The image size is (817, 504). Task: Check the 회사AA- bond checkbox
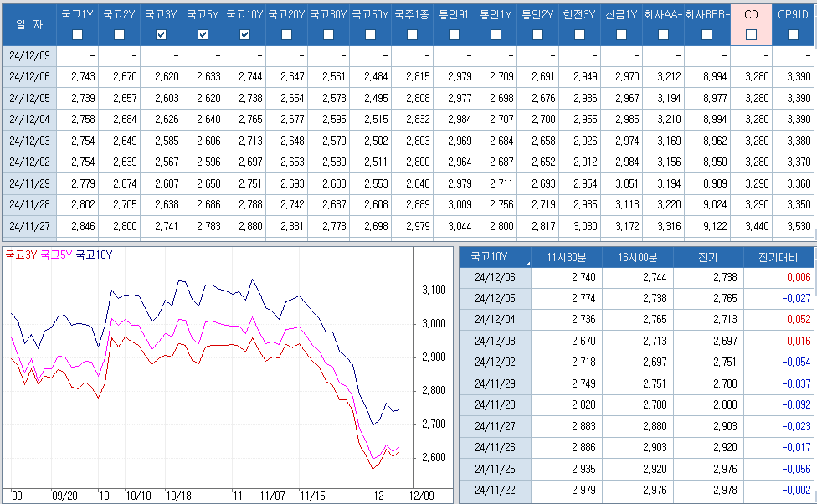pyautogui.click(x=663, y=34)
